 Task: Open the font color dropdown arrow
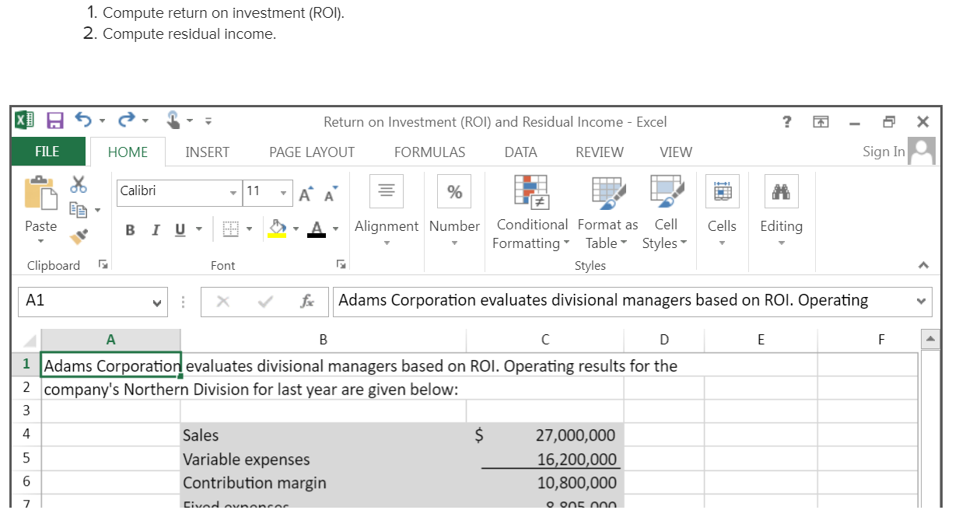[x=335, y=229]
